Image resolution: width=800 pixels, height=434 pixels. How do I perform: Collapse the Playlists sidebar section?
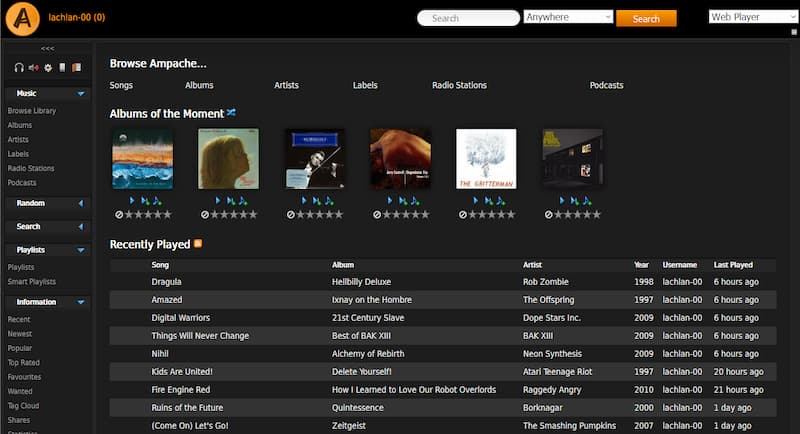(x=81, y=250)
